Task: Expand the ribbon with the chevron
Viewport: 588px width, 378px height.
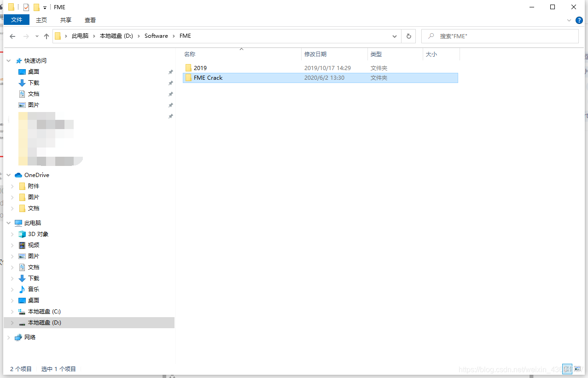Action: 569,20
